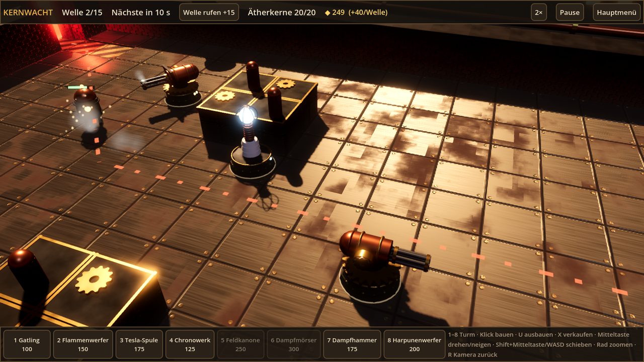Viewport: 644px width, 362px height.
Task: Select the 2 Flammenwerfer tower
Action: pos(83,344)
